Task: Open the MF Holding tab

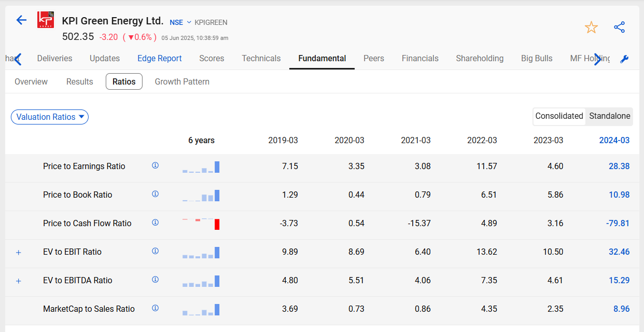Action: pyautogui.click(x=590, y=59)
